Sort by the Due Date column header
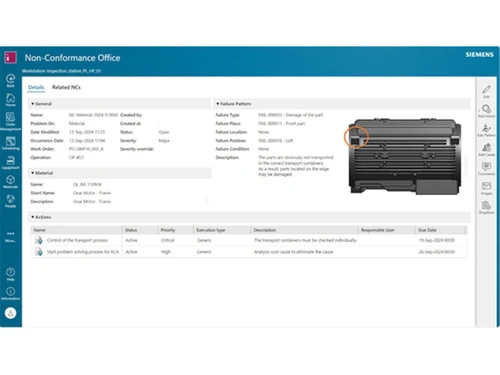The width and height of the screenshot is (500, 375). click(441, 230)
